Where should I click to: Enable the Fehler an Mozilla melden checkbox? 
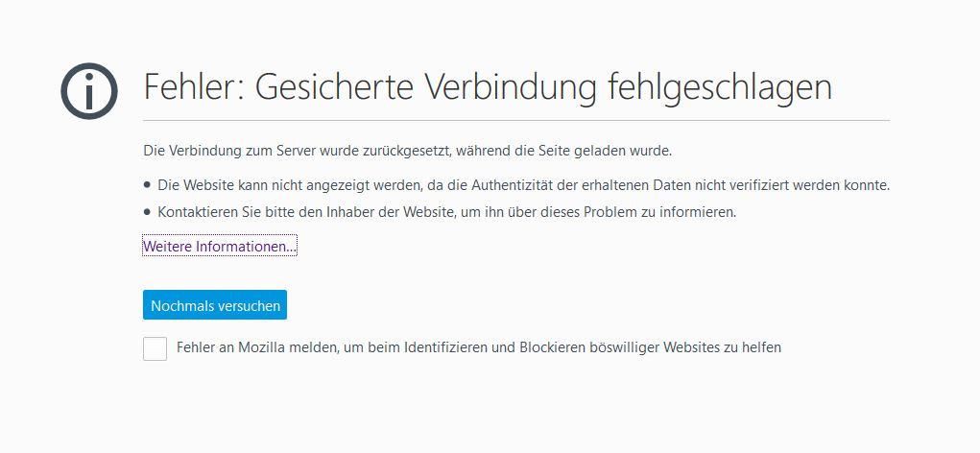click(155, 348)
